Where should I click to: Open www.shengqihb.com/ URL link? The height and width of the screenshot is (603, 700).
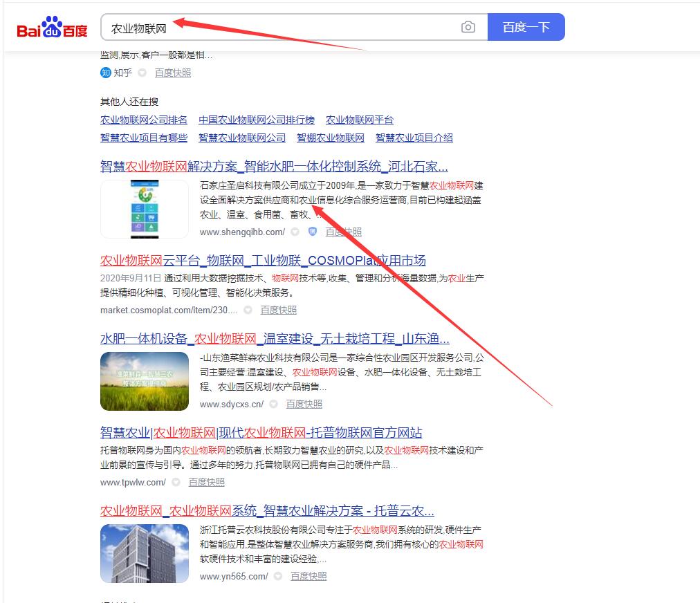point(242,232)
